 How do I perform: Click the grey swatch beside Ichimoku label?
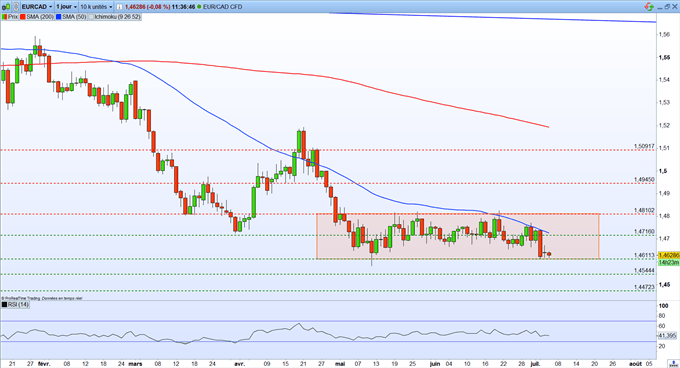tap(91, 17)
